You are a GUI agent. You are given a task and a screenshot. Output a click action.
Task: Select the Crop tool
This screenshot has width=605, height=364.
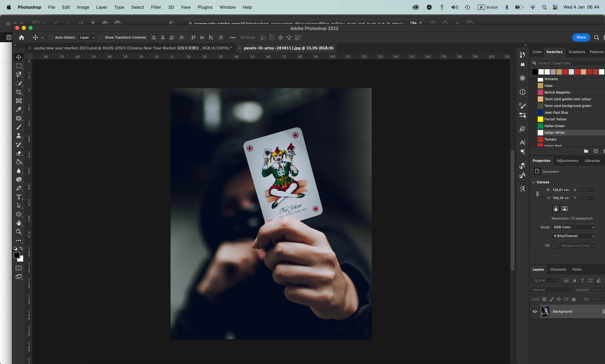(x=19, y=92)
